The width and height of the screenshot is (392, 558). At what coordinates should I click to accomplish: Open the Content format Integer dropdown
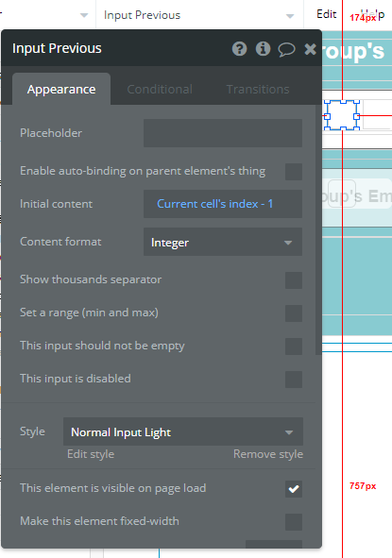pyautogui.click(x=223, y=242)
